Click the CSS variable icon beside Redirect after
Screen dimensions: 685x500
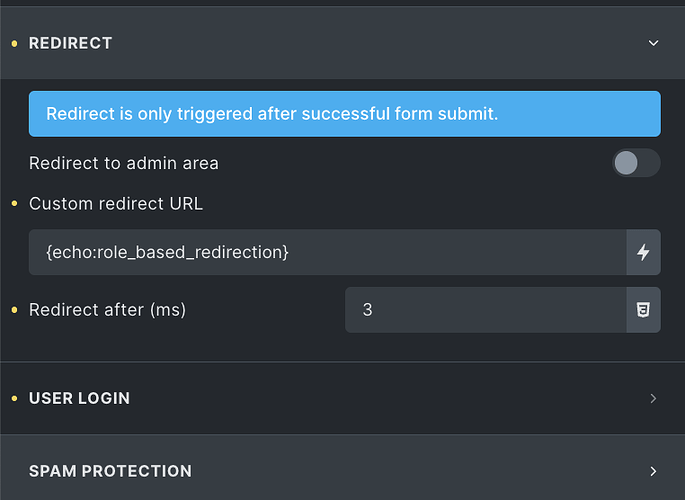[643, 310]
